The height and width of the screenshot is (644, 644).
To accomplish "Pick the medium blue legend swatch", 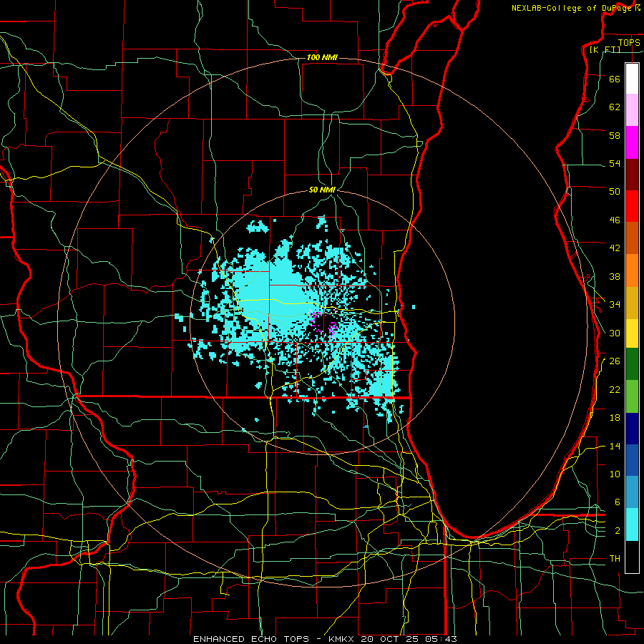I will (632, 460).
